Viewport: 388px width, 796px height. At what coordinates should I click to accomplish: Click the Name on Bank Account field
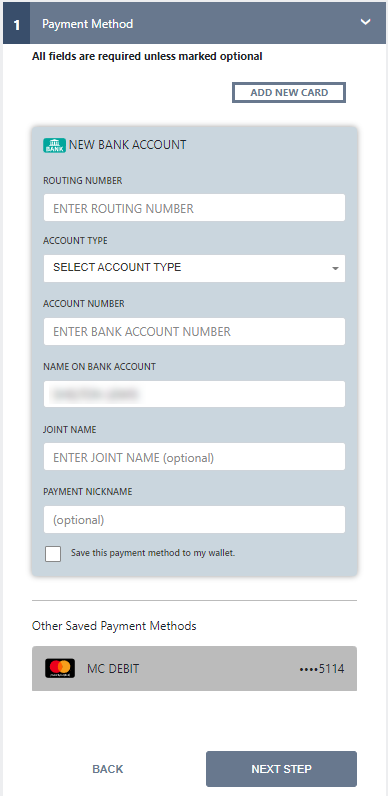(x=194, y=394)
